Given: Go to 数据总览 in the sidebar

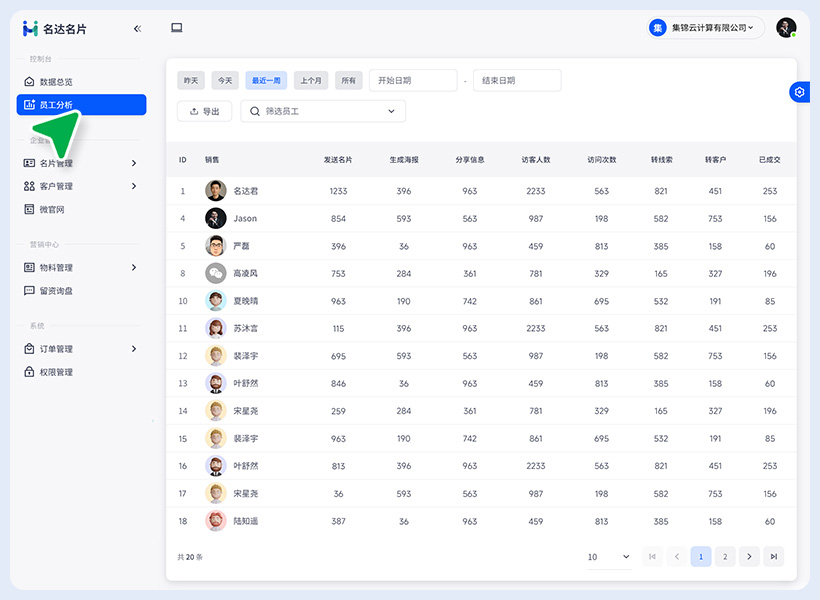Looking at the screenshot, I should click(49, 82).
